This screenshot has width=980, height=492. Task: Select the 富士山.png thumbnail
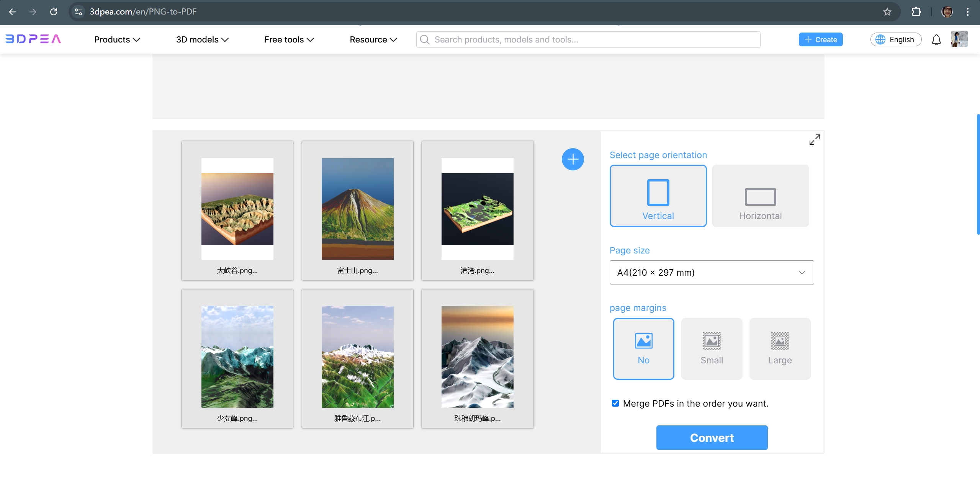[x=357, y=209]
